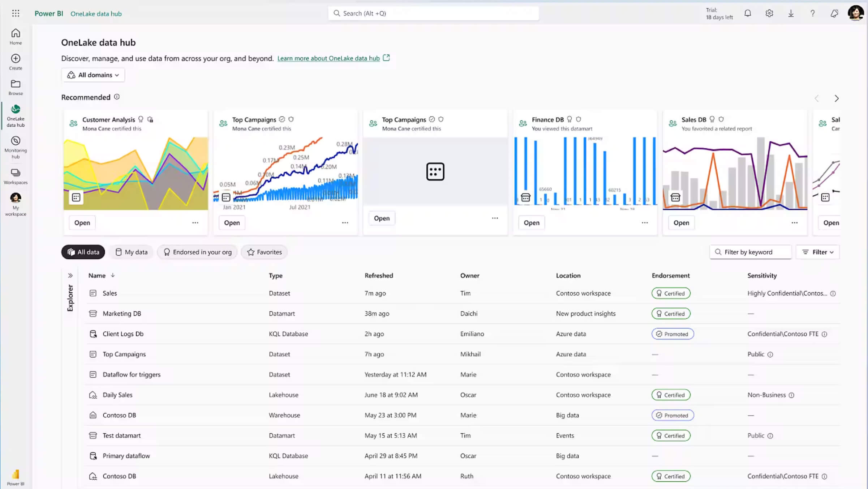868x489 pixels.
Task: Open the Learn more about OneLake data hub link
Action: click(329, 58)
